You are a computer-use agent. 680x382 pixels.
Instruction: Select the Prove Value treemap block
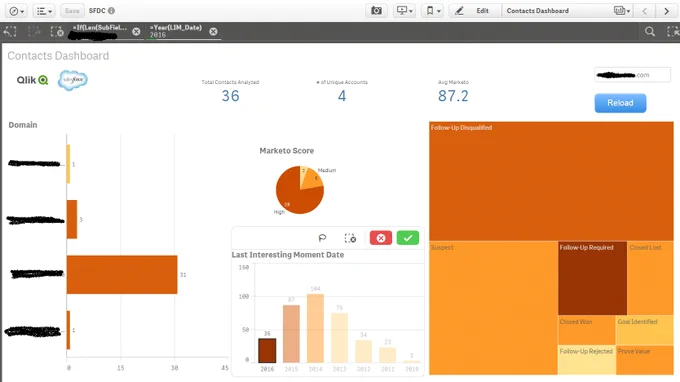(645, 360)
